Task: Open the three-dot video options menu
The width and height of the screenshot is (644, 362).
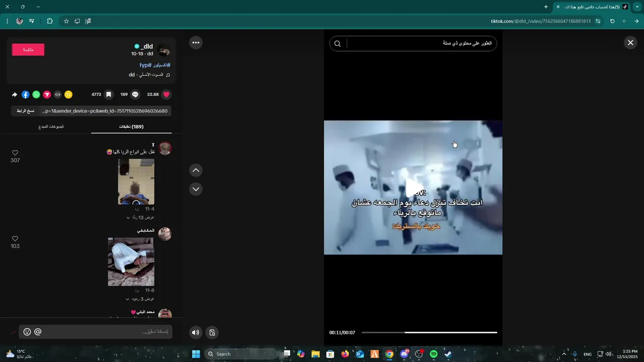Action: [196, 43]
